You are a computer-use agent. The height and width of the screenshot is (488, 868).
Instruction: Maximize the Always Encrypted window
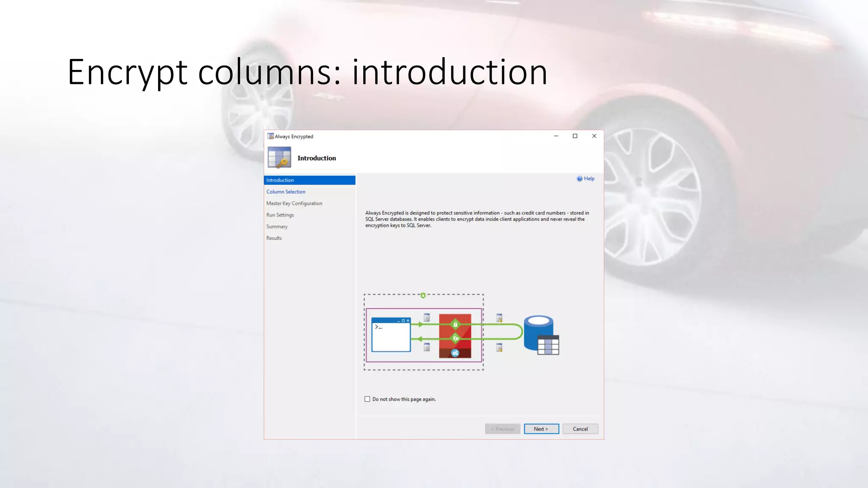pyautogui.click(x=575, y=136)
